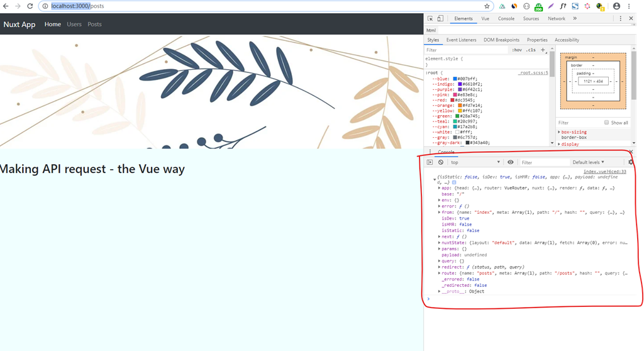Switch to the Vue DevTools tab
Screen dimensions: 644x351
click(x=485, y=18)
